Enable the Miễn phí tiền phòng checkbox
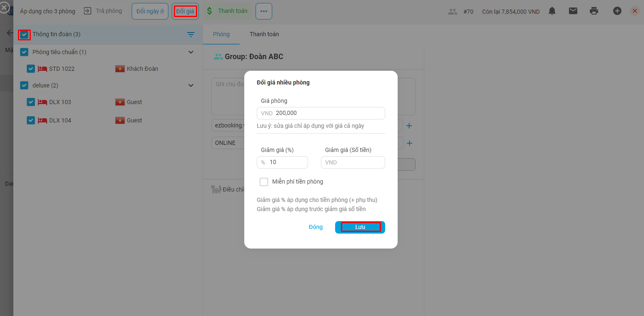This screenshot has height=316, width=644. pyautogui.click(x=264, y=182)
